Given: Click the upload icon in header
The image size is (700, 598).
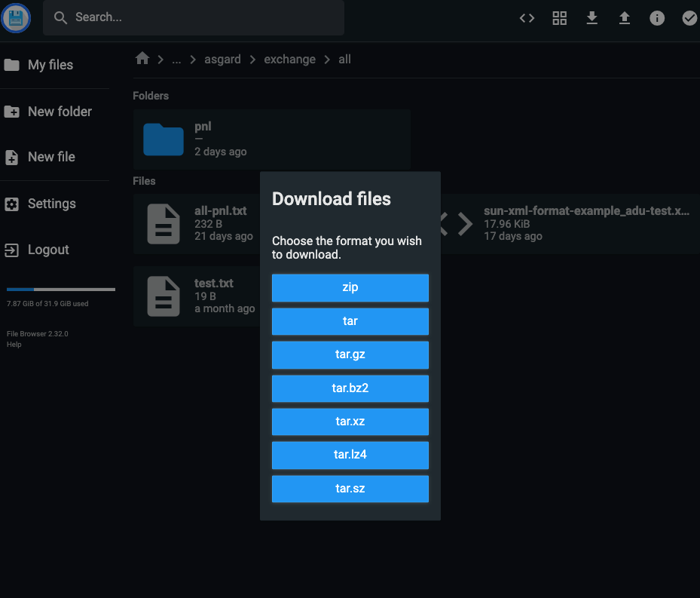Looking at the screenshot, I should [x=624, y=18].
